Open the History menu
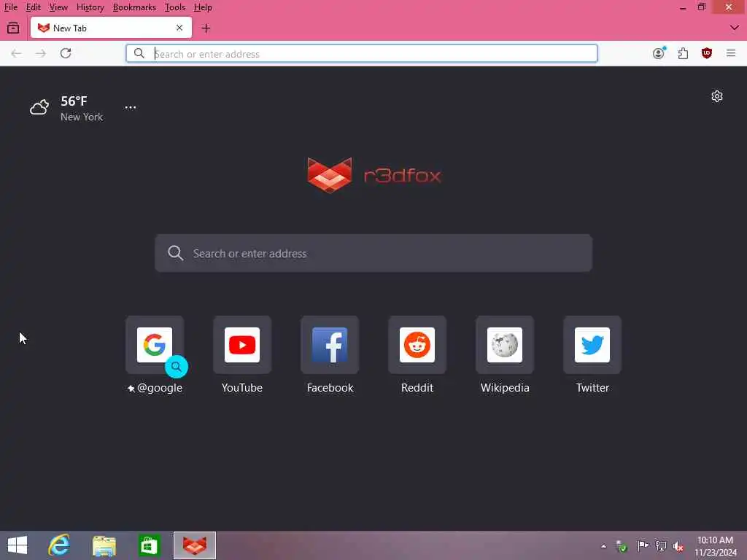The image size is (747, 560). click(x=90, y=7)
